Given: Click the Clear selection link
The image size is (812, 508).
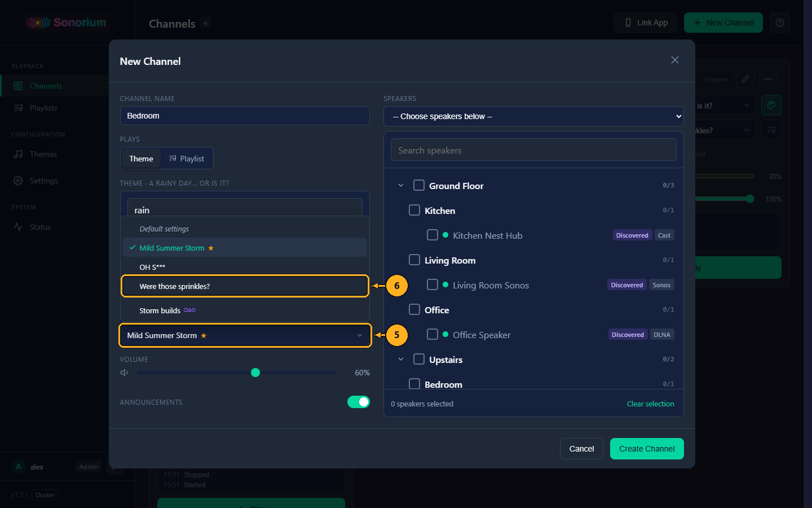Looking at the screenshot, I should tap(650, 404).
